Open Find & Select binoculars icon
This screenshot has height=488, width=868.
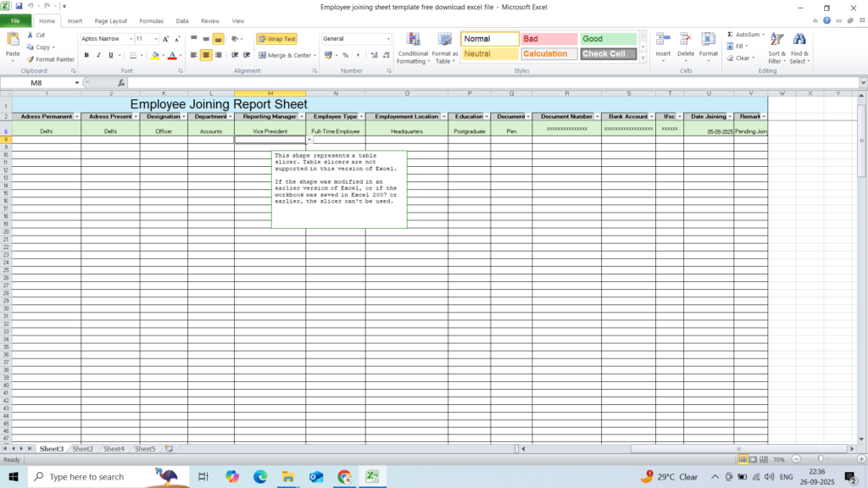pyautogui.click(x=798, y=40)
